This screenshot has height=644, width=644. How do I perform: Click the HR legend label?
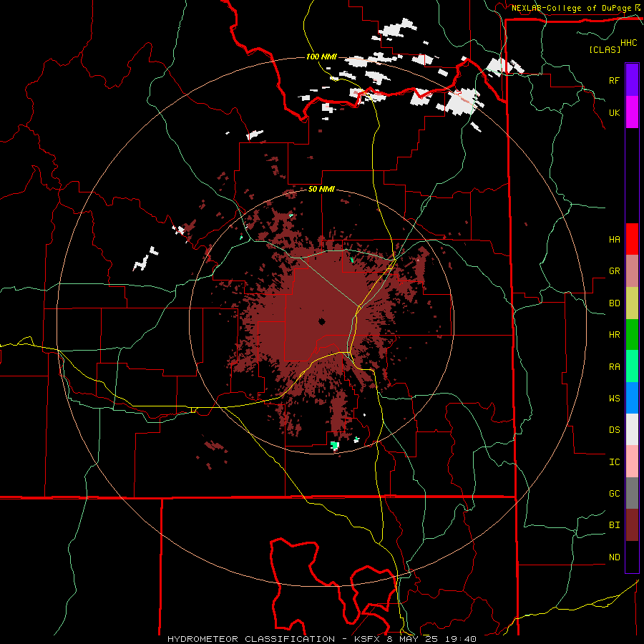coord(614,335)
